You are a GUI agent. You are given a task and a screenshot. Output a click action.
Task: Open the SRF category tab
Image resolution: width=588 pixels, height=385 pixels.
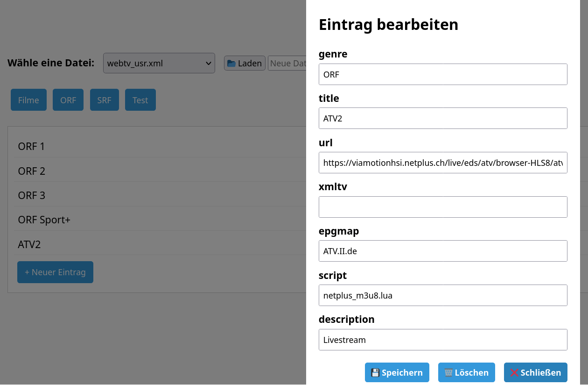pos(105,100)
